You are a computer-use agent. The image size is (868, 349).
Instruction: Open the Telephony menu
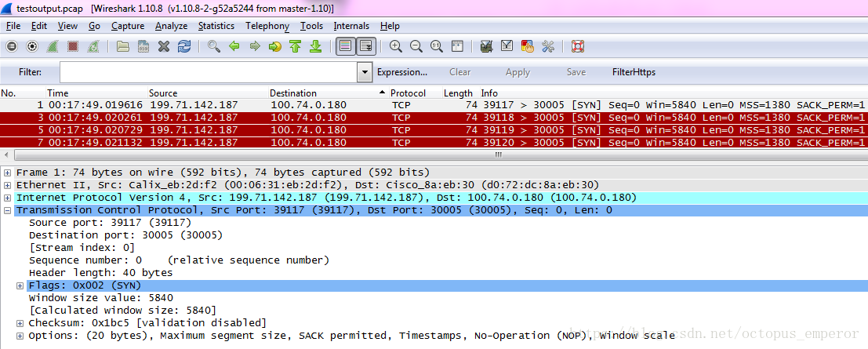click(267, 26)
